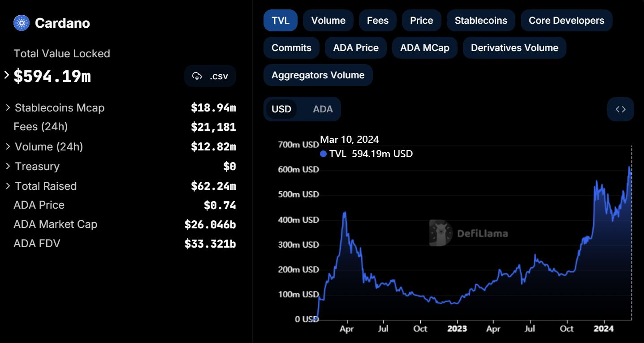Click the Cardano heading text
Screen dimensions: 644x343
[x=62, y=23]
